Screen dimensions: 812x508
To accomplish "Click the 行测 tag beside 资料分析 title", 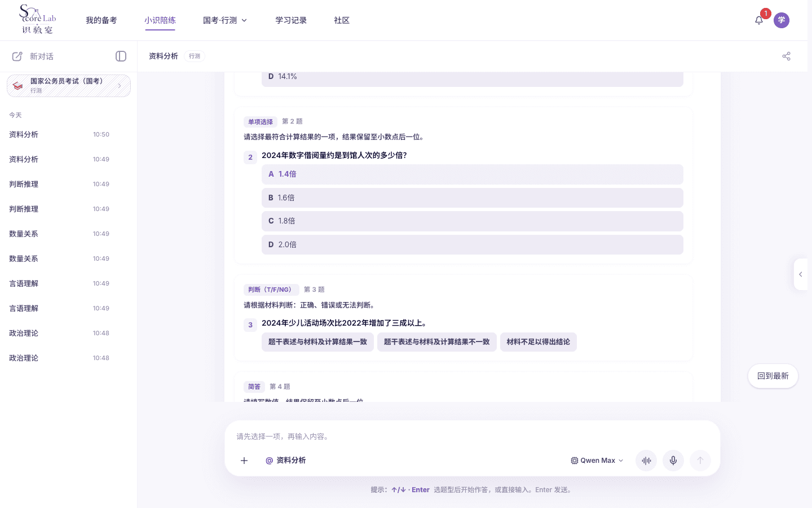I will [195, 56].
